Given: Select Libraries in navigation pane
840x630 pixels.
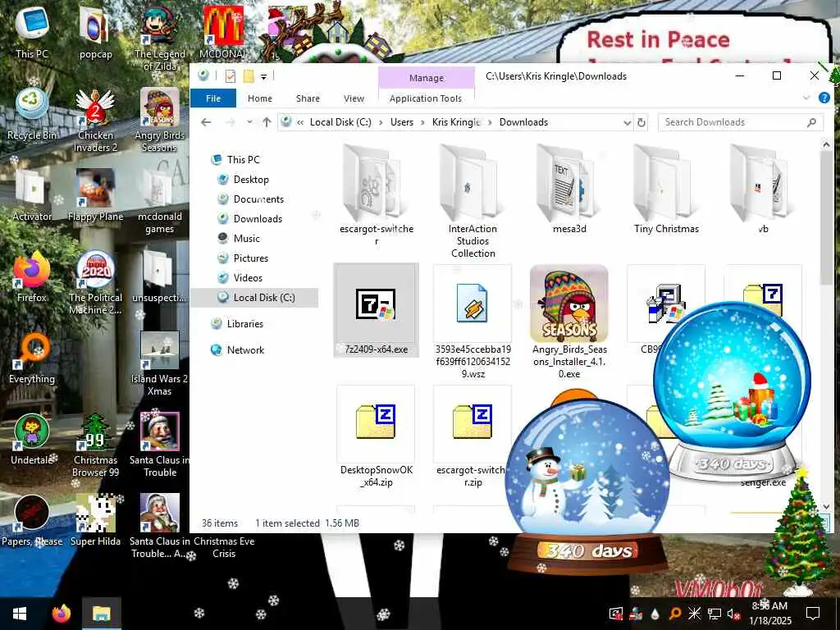Looking at the screenshot, I should (x=244, y=323).
